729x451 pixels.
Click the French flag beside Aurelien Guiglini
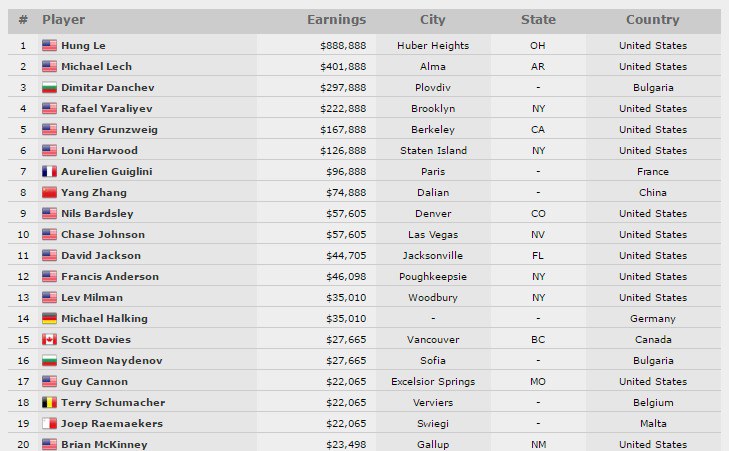(49, 171)
